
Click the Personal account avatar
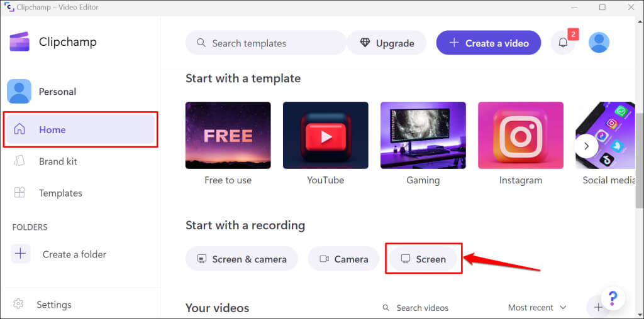pyautogui.click(x=19, y=92)
